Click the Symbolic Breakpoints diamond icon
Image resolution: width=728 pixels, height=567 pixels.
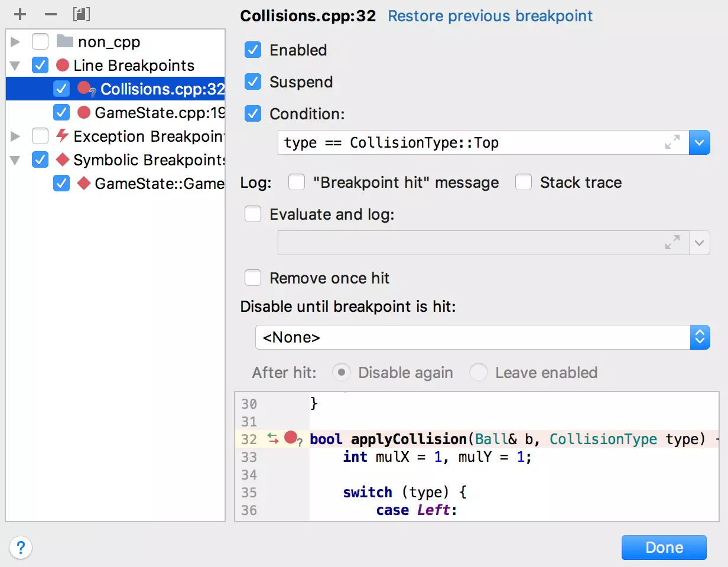[62, 160]
